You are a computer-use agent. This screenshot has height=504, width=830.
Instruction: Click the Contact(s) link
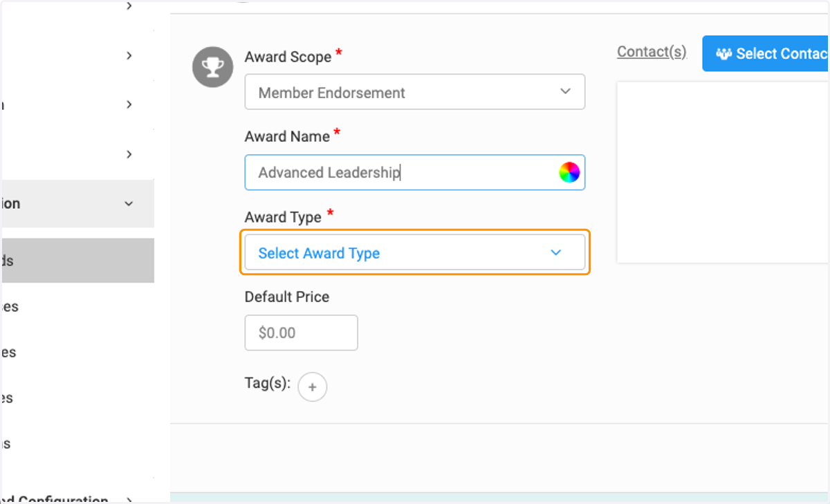pyautogui.click(x=652, y=52)
